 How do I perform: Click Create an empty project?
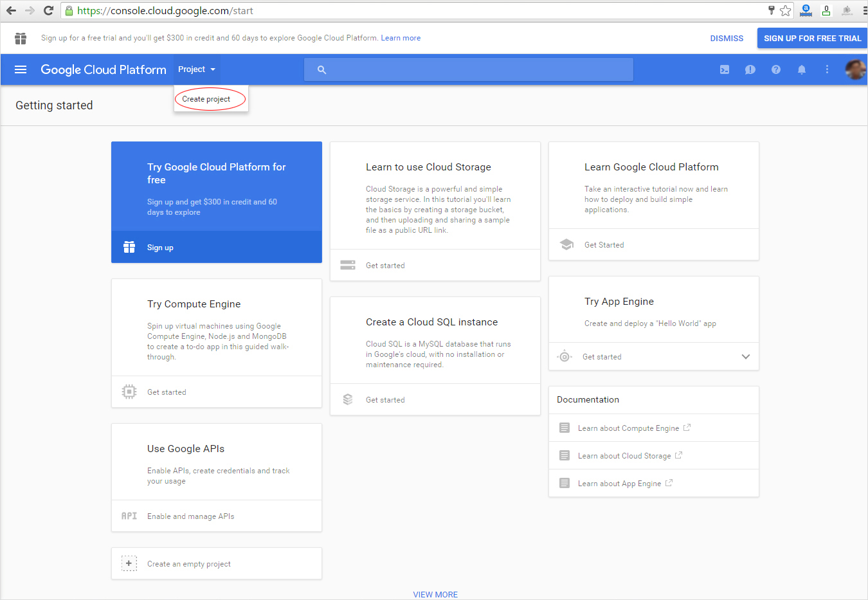(x=188, y=564)
